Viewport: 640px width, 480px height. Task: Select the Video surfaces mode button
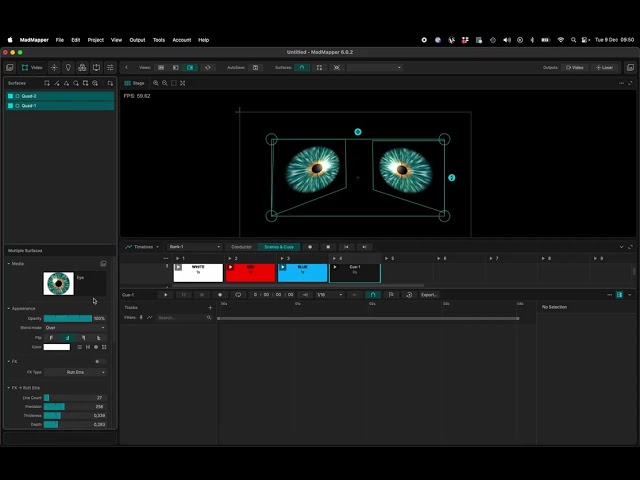point(32,67)
